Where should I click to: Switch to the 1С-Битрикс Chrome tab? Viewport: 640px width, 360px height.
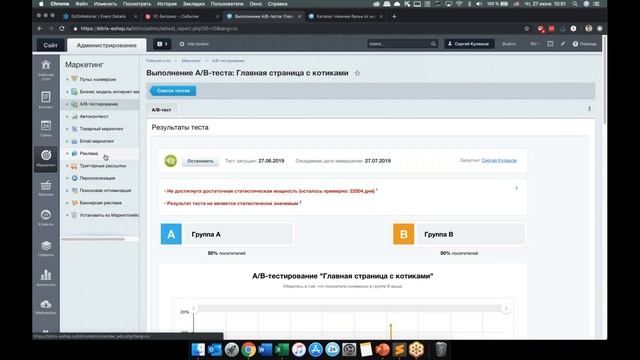[x=182, y=16]
